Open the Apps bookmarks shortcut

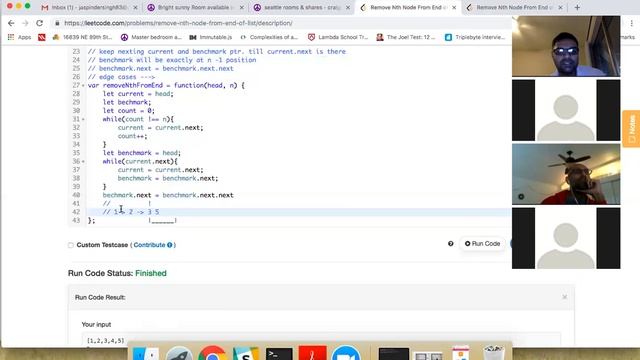tap(20, 37)
